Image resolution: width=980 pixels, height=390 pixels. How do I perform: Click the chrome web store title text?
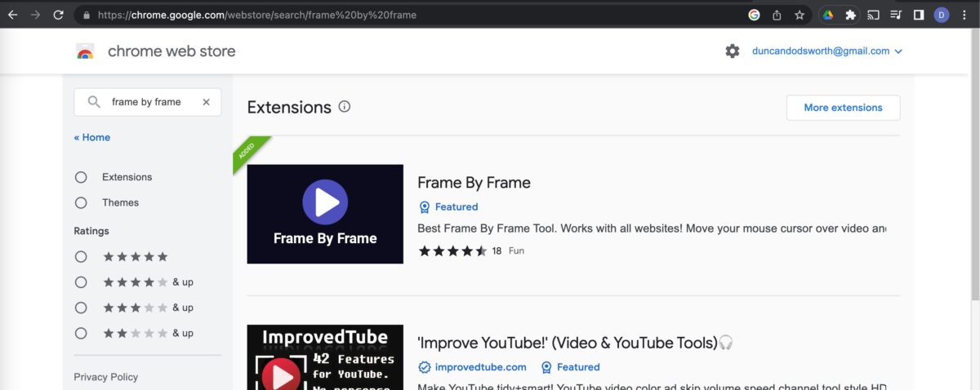coord(171,51)
